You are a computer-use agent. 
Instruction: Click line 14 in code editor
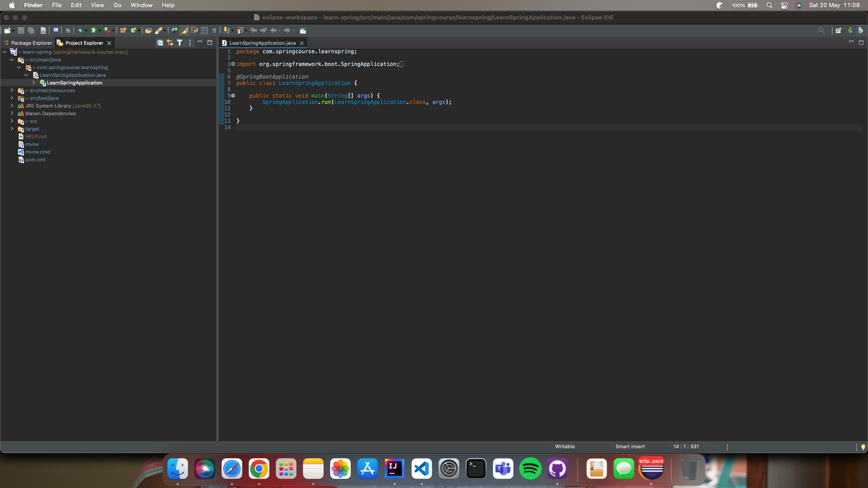tap(548, 127)
